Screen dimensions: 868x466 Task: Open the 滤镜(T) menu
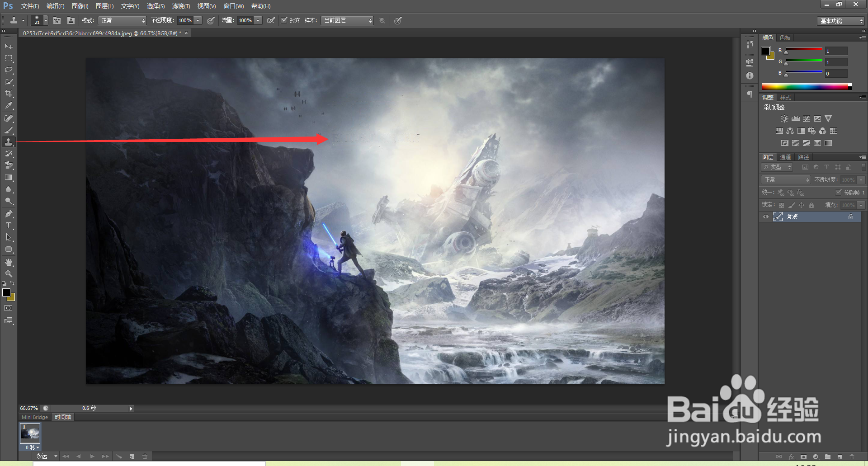181,6
